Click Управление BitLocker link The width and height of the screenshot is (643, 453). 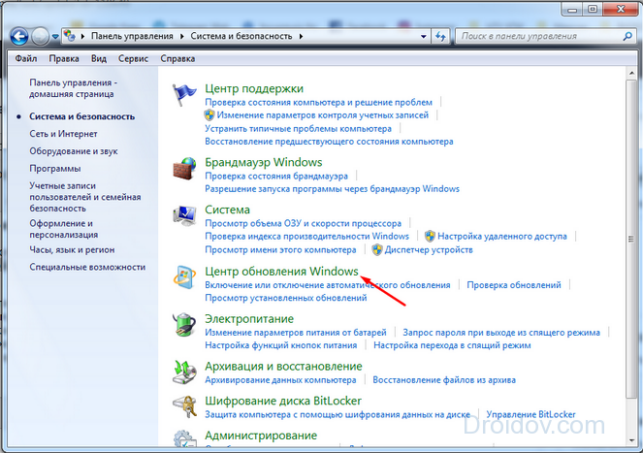(x=531, y=414)
